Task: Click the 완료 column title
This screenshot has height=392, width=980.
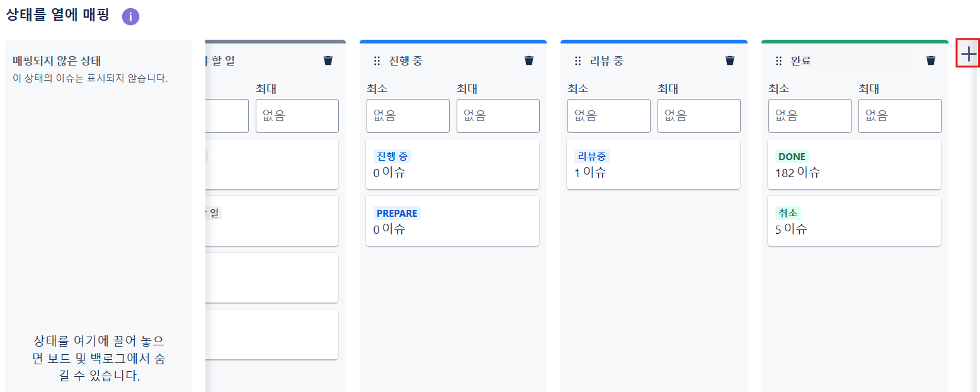Action: [x=801, y=61]
